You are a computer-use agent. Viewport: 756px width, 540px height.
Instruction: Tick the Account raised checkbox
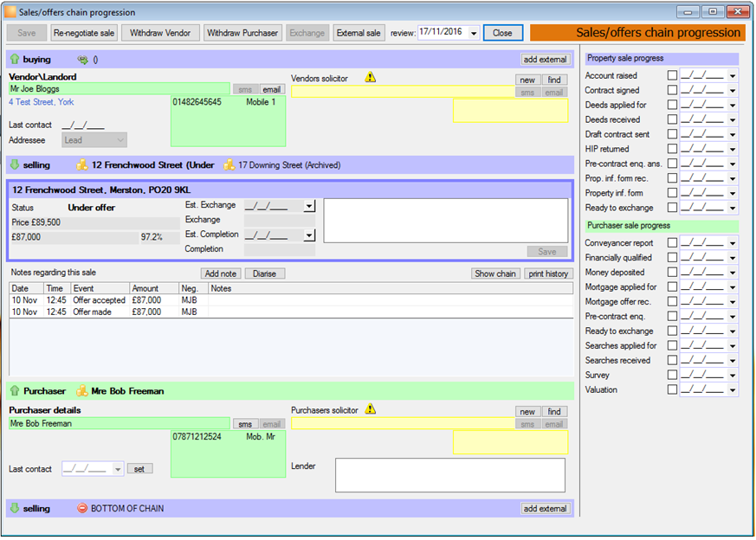672,75
